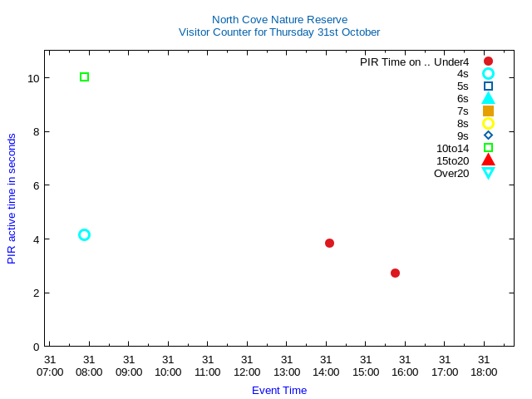Image resolution: width=532 pixels, height=399 pixels.
Task: Click the cyan circle 4s legend marker
Action: 488,74
